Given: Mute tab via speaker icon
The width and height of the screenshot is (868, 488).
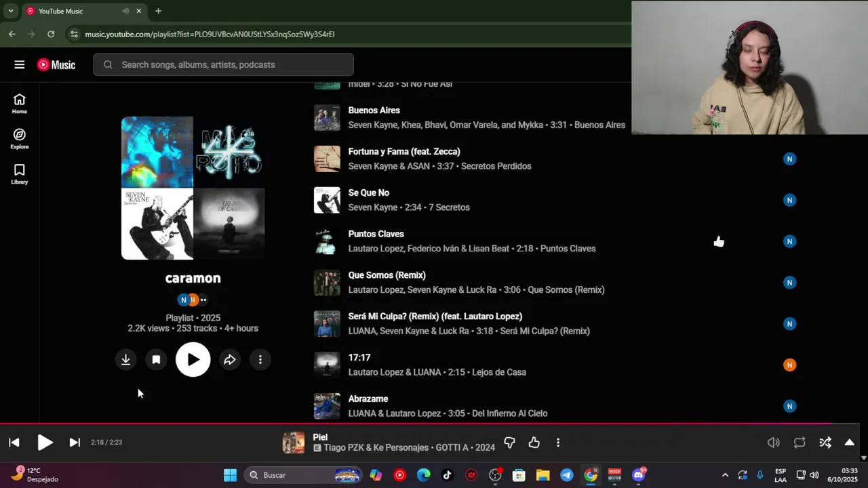Looking at the screenshot, I should (125, 11).
